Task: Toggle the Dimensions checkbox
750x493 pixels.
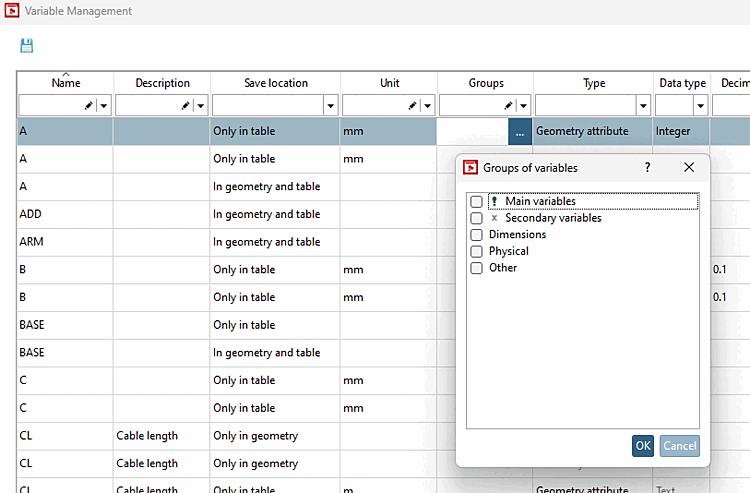Action: [477, 235]
